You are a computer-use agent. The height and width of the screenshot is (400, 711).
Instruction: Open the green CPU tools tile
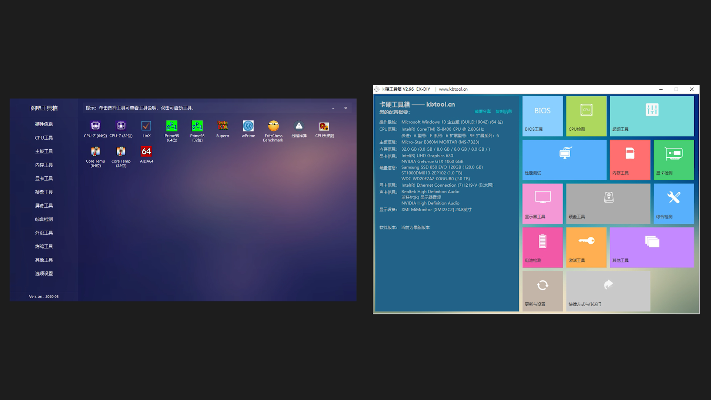[586, 115]
